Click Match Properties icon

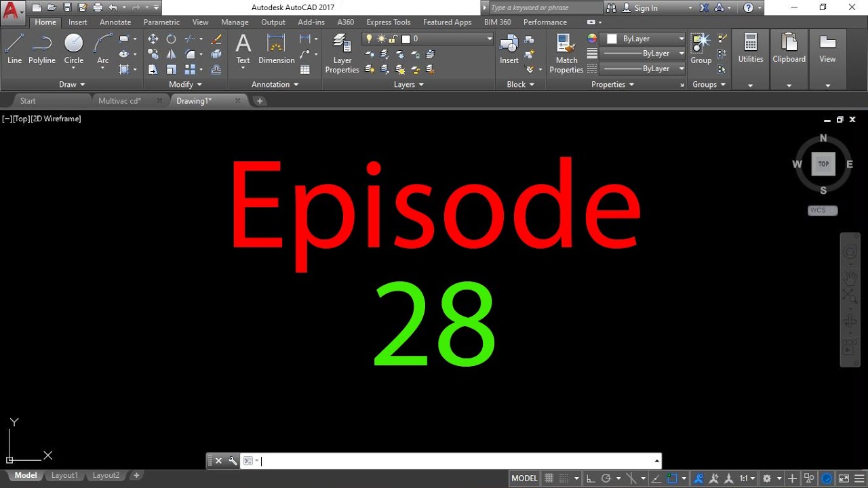tap(566, 54)
